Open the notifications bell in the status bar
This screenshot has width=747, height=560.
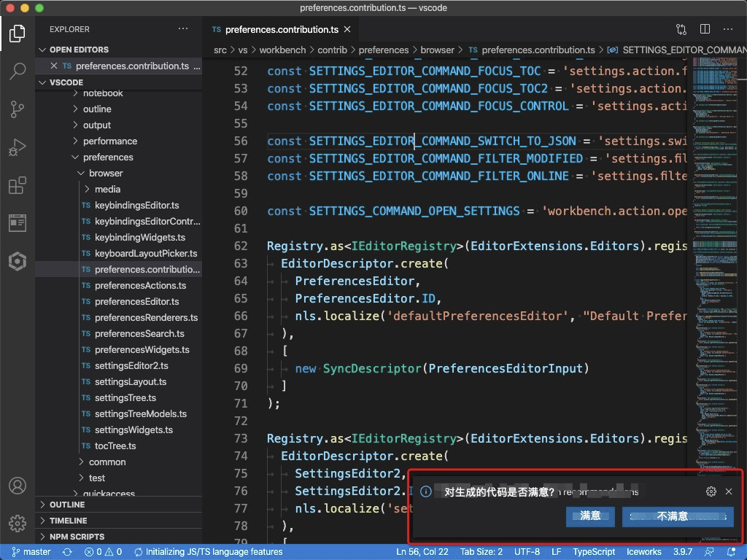731,552
